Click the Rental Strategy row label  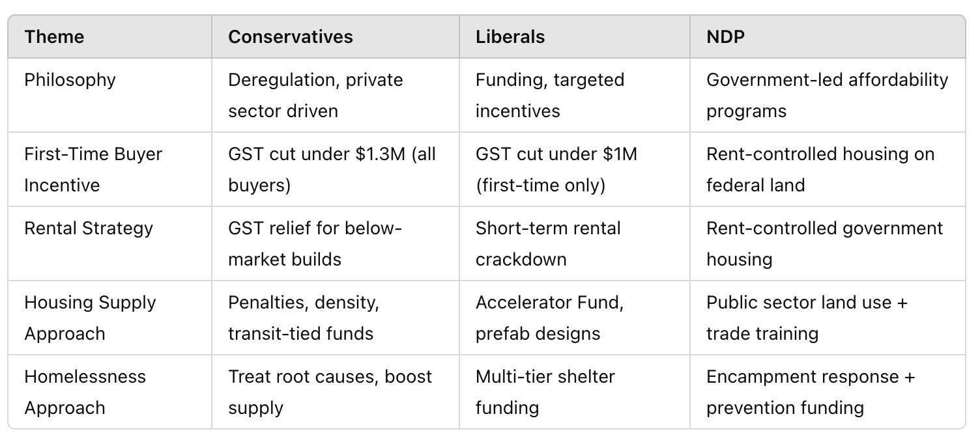coord(89,228)
